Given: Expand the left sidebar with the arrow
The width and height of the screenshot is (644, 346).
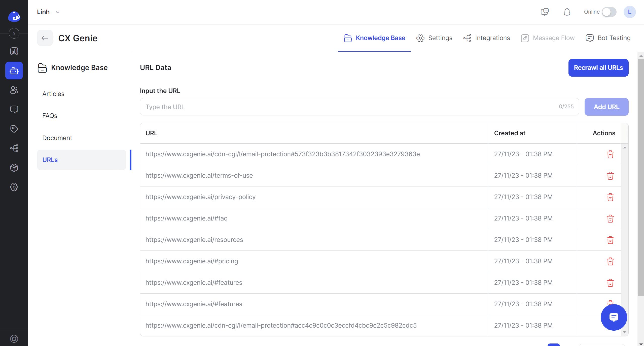Looking at the screenshot, I should (x=14, y=33).
